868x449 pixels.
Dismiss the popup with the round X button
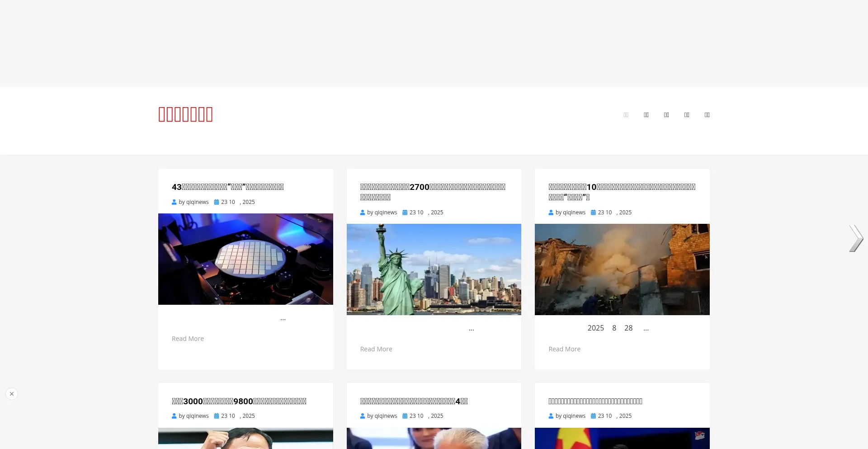point(12,394)
